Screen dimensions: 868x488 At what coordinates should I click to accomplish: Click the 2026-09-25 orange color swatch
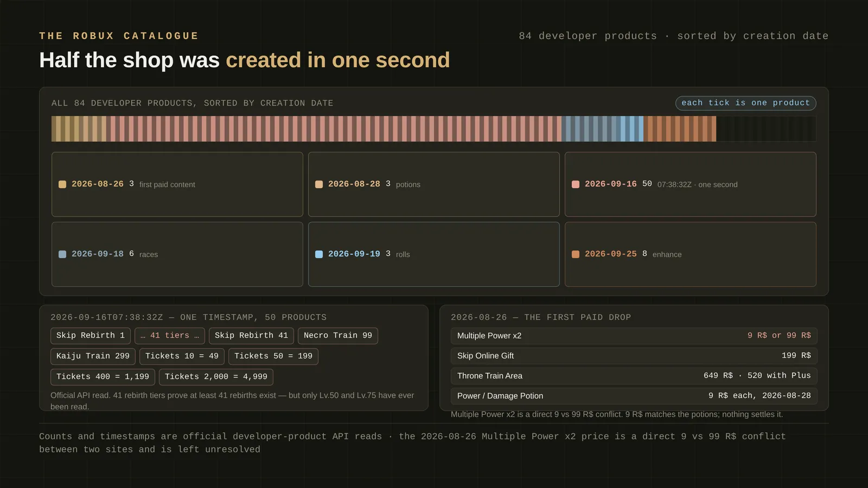click(x=576, y=254)
